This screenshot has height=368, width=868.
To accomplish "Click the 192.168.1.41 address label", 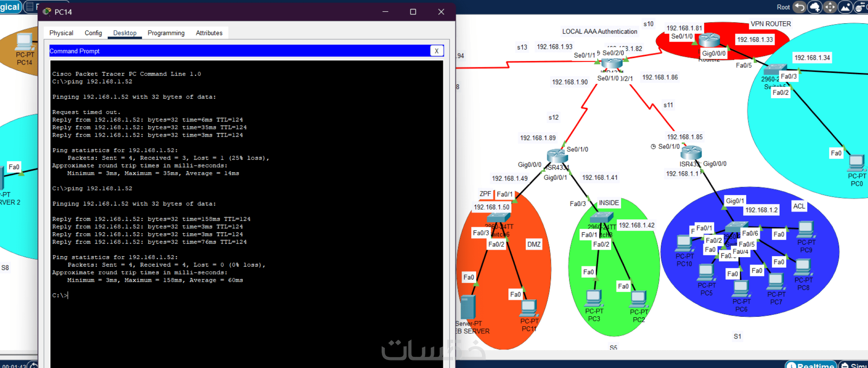I will pyautogui.click(x=600, y=178).
